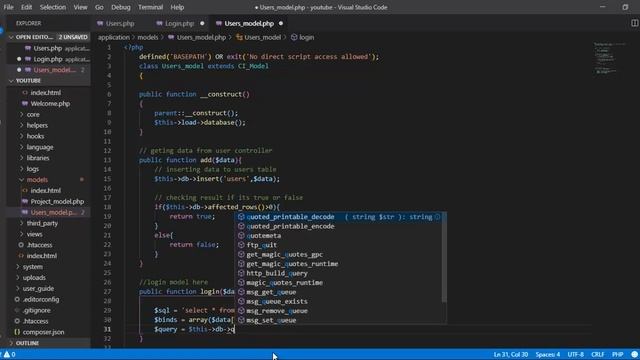This screenshot has height=360, width=640.
Task: Expand the libraries folder
Action: [x=38, y=158]
